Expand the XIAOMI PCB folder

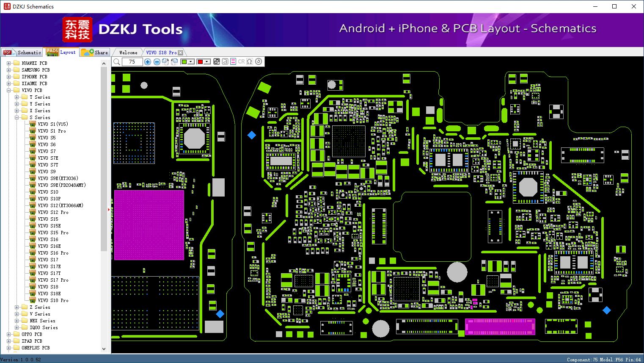(x=8, y=83)
